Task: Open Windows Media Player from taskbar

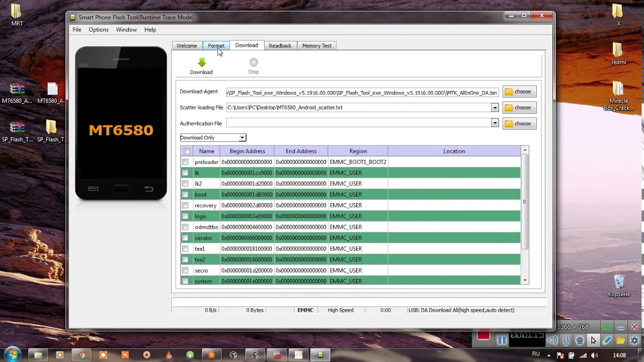Action: click(60, 355)
